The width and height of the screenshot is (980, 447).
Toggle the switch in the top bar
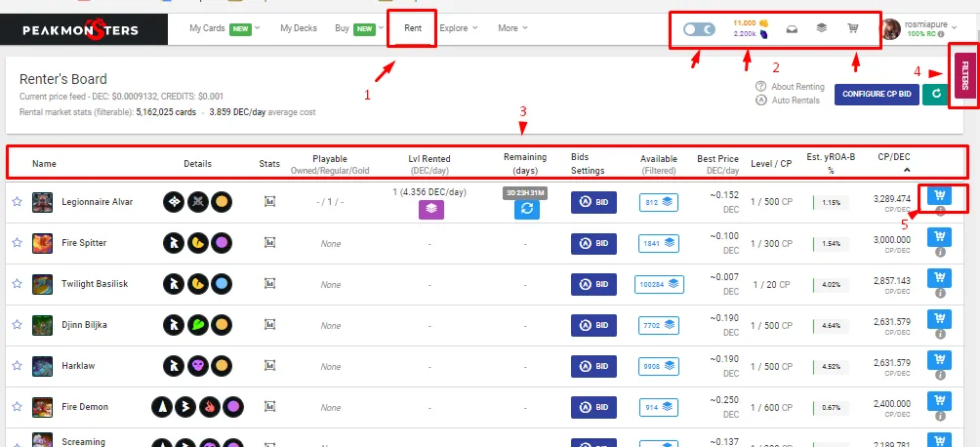tap(699, 29)
